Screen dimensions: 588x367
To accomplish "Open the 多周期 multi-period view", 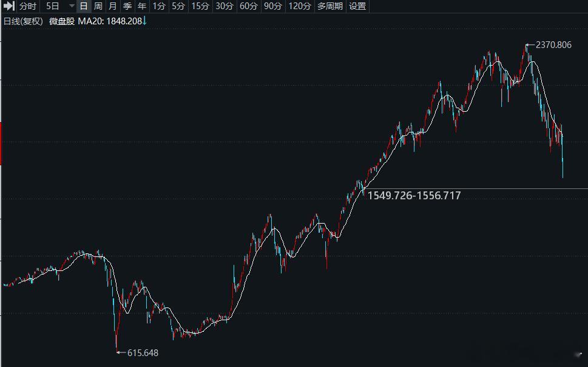I will (x=330, y=6).
